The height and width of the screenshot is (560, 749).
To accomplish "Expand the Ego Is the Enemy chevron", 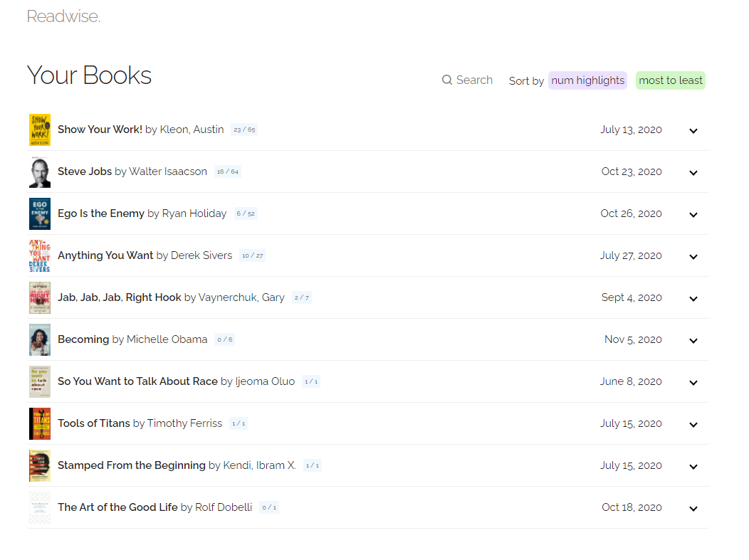I will pyautogui.click(x=693, y=215).
